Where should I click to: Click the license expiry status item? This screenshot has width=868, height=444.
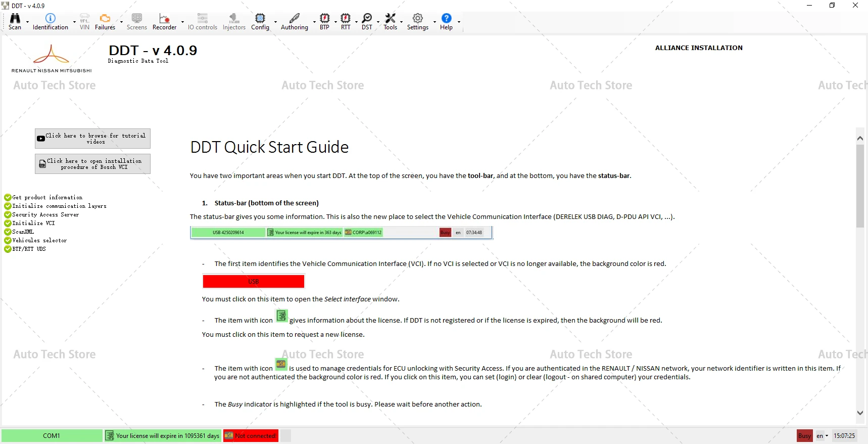pos(163,436)
